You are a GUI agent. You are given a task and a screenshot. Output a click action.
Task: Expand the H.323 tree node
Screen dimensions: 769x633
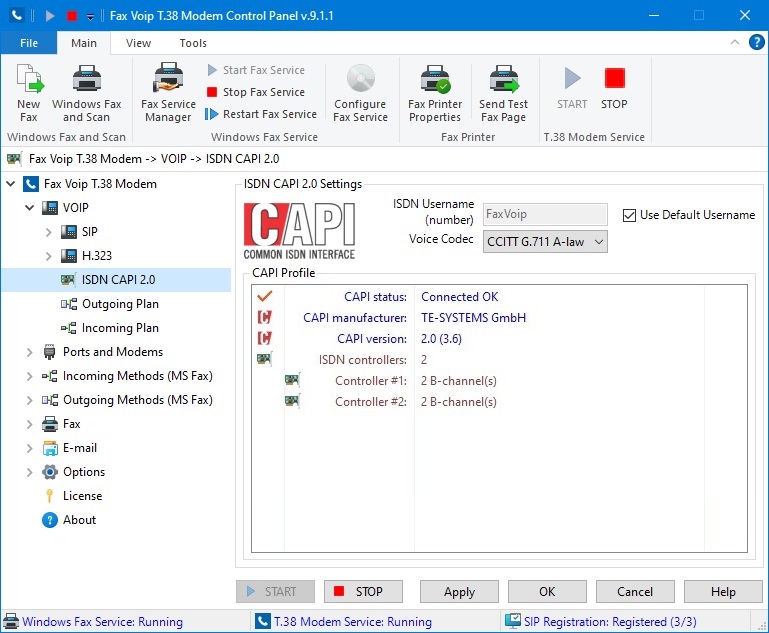(49, 256)
